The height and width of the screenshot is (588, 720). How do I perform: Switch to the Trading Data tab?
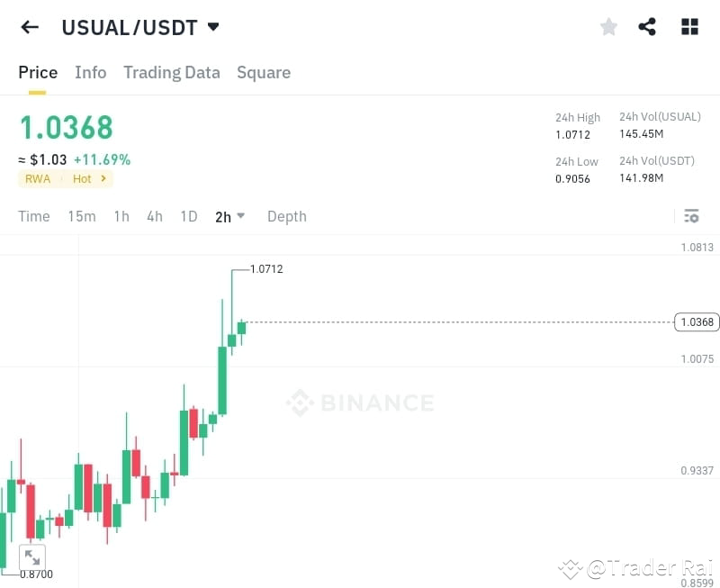[171, 72]
